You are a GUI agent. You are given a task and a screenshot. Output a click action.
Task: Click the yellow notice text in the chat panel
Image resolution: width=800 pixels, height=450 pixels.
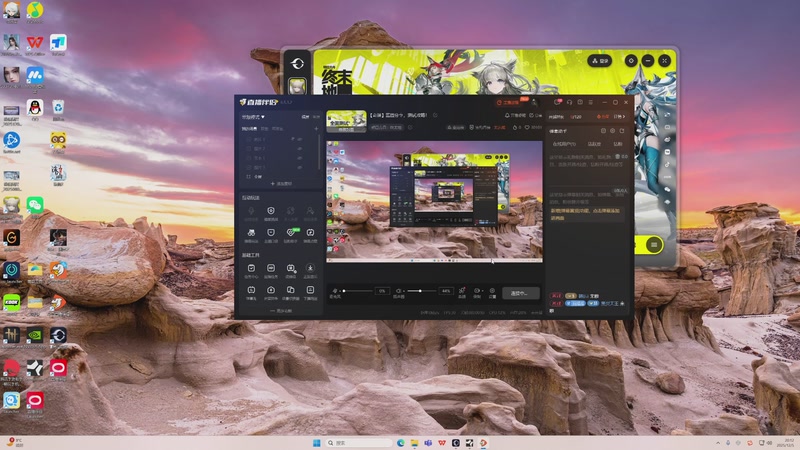tap(586, 214)
